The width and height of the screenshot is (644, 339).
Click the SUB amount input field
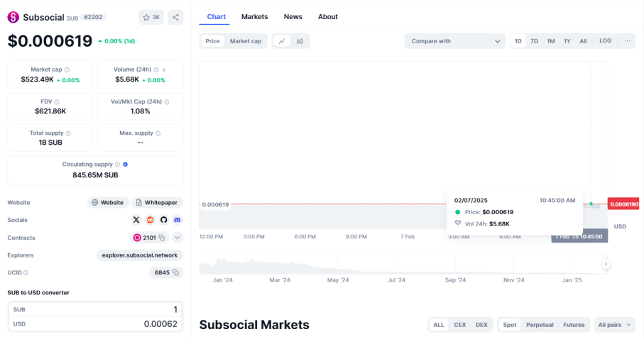95,309
